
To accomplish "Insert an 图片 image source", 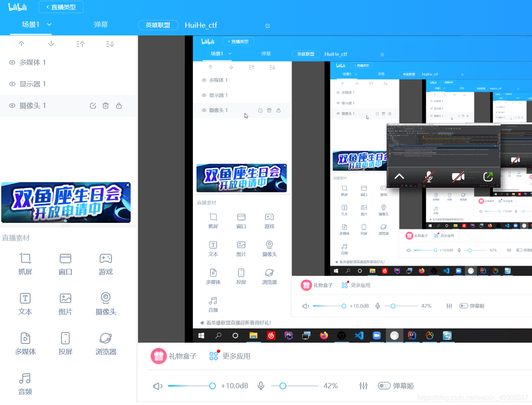I will (x=65, y=304).
